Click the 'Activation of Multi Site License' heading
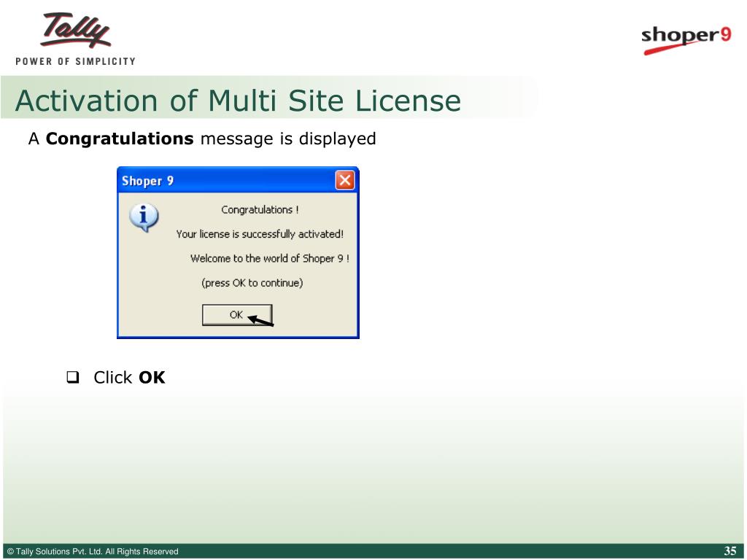The height and width of the screenshot is (560, 747). coord(239,101)
